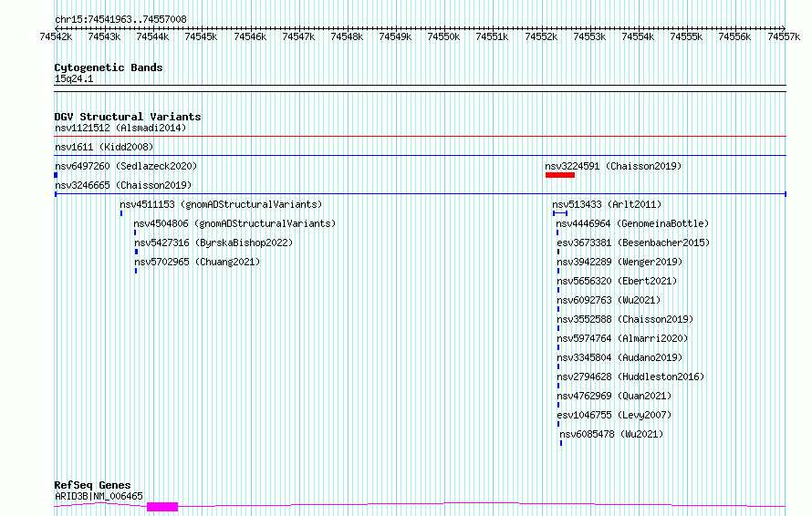
Task: Click nsv3942289 (Wenger2019) label
Action: pos(619,262)
